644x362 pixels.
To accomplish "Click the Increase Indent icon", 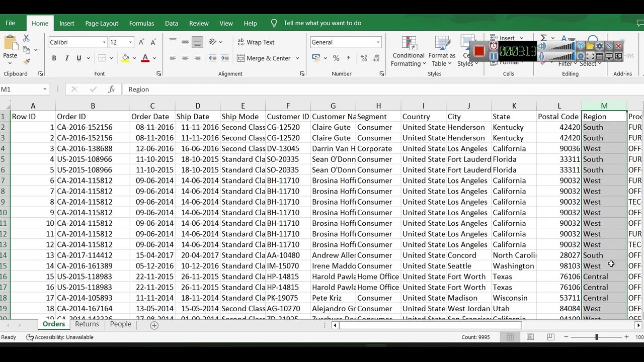I will pyautogui.click(x=225, y=58).
